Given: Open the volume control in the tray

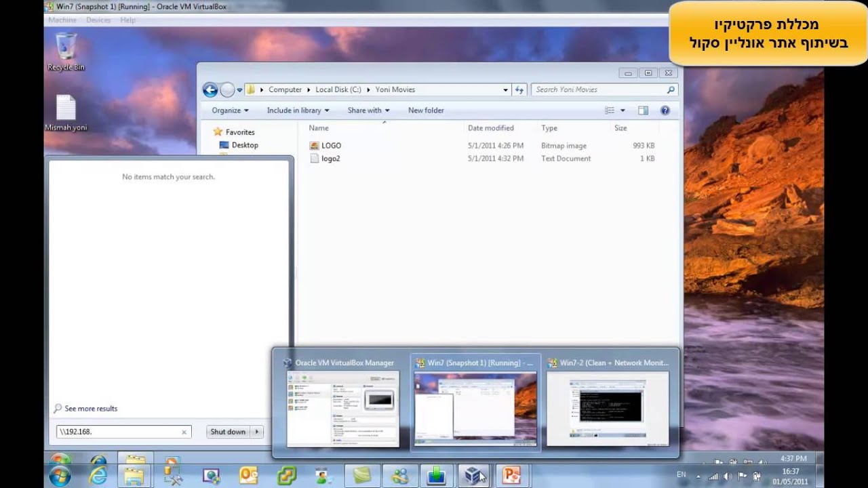Looking at the screenshot, I should click(x=728, y=476).
